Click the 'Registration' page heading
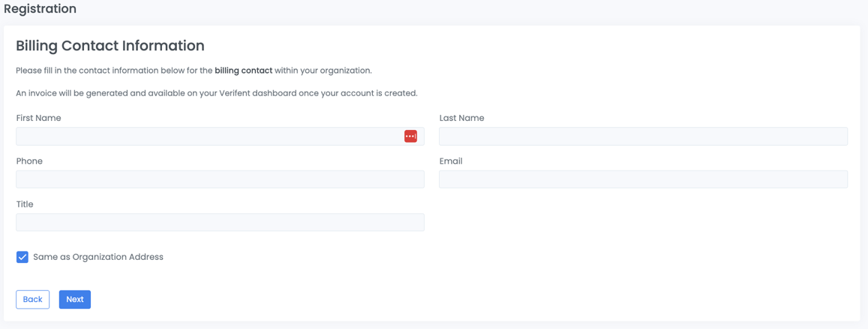The image size is (868, 329). [x=40, y=9]
